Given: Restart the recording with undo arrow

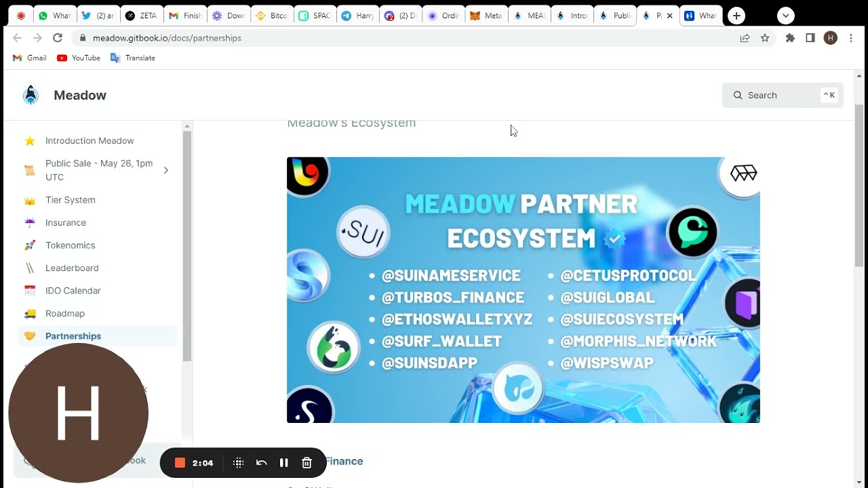Looking at the screenshot, I should tap(261, 463).
